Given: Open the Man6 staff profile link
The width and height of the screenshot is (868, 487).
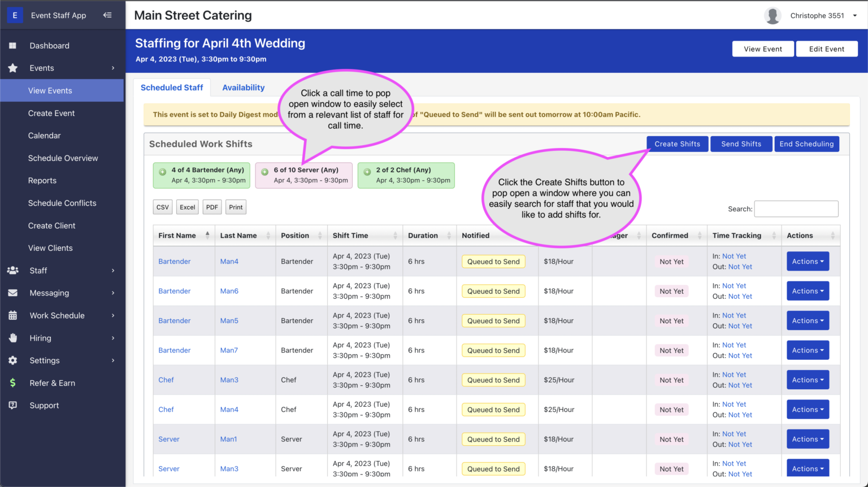Looking at the screenshot, I should tap(229, 291).
